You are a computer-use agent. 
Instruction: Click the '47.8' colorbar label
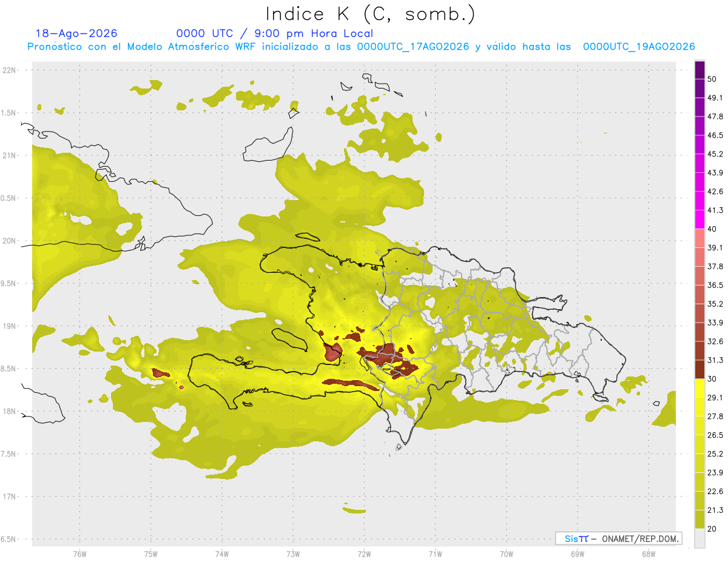click(x=716, y=116)
